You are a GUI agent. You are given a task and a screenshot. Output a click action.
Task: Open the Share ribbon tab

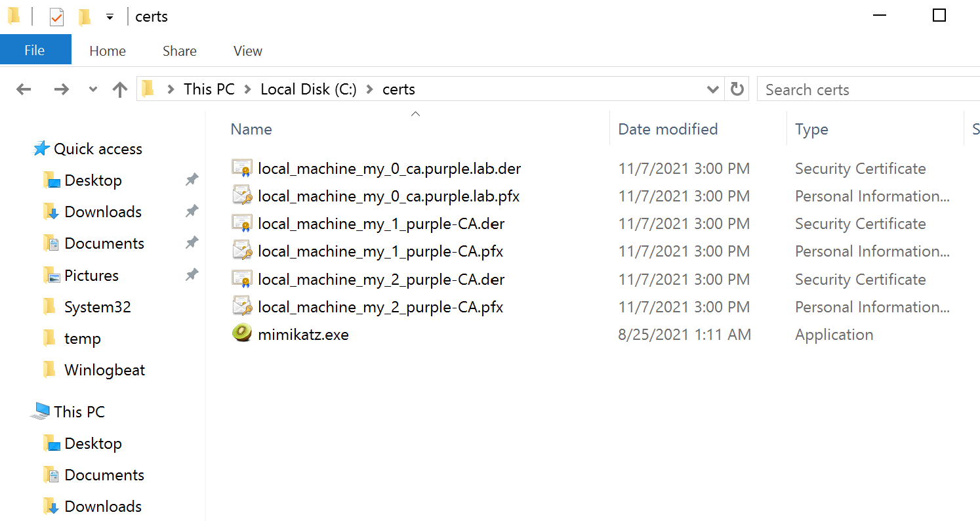click(x=179, y=51)
